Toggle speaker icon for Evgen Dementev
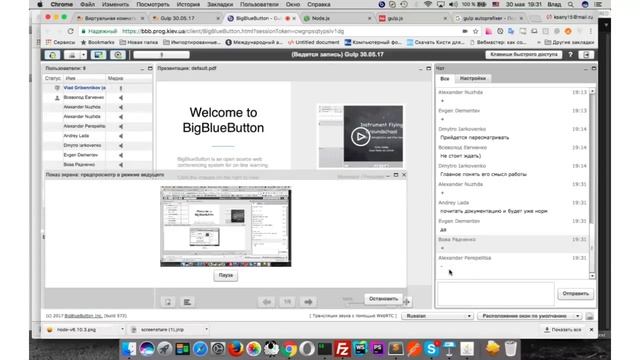 point(121,155)
